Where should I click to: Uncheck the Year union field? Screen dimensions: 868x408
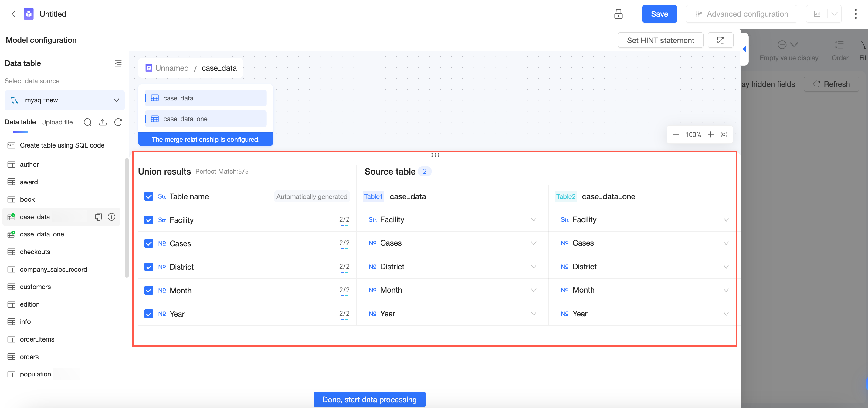click(149, 314)
